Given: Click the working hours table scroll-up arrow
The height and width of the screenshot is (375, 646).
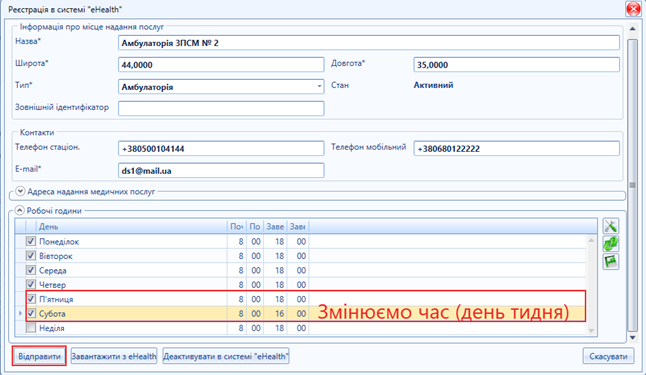Looking at the screenshot, I should 591,240.
